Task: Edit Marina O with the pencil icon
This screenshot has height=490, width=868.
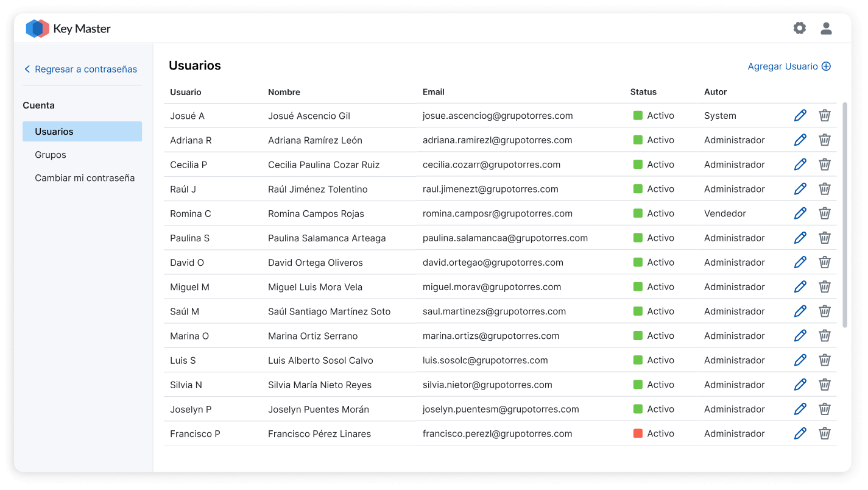Action: tap(800, 336)
